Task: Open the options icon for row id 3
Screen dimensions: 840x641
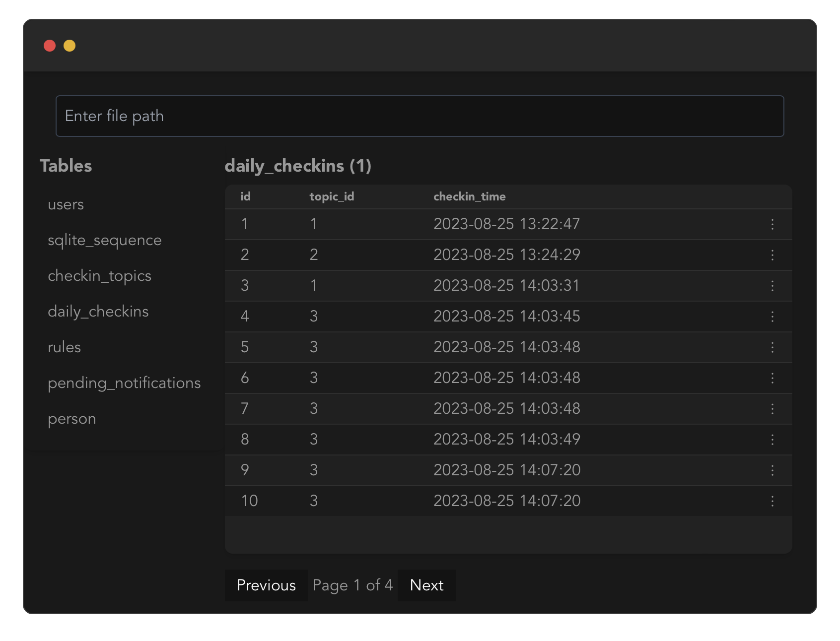Action: pyautogui.click(x=772, y=286)
